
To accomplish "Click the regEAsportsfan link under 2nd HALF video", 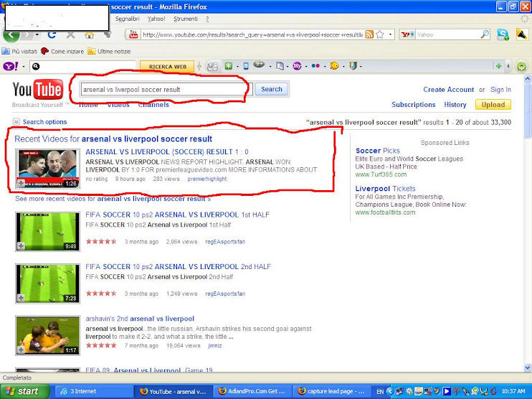I will point(225,294).
